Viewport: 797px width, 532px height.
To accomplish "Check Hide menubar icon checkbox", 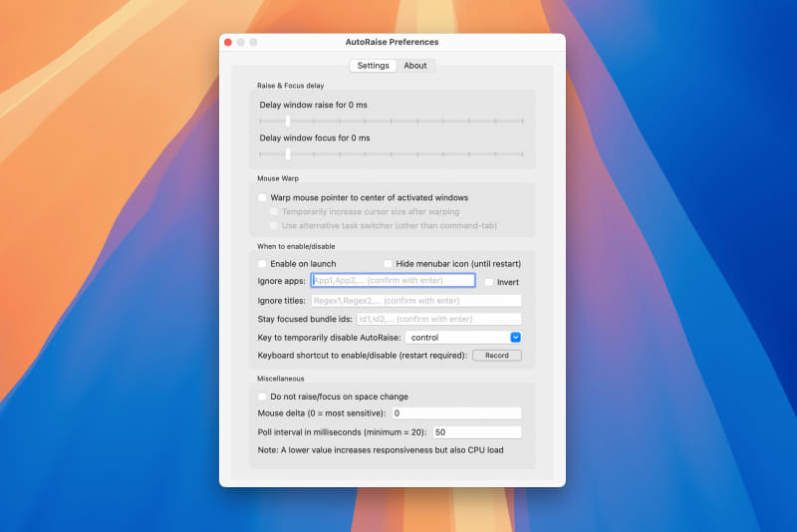I will 388,264.
